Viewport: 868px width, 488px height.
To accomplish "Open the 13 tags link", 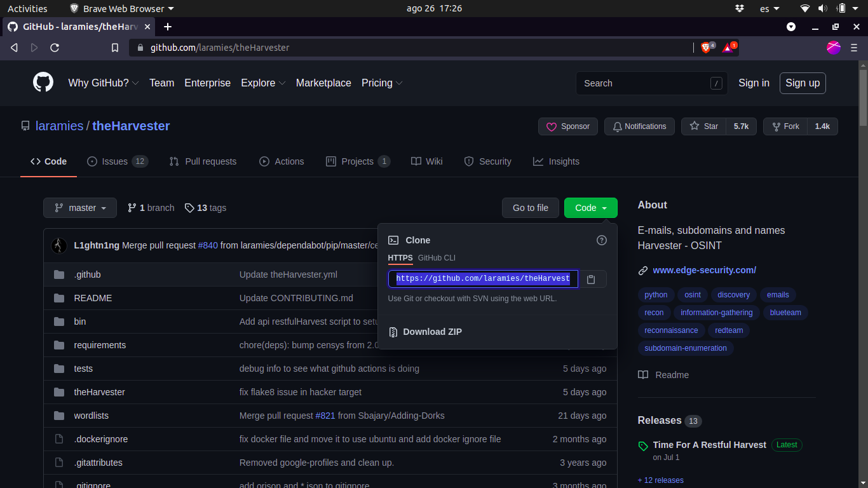I will [205, 208].
